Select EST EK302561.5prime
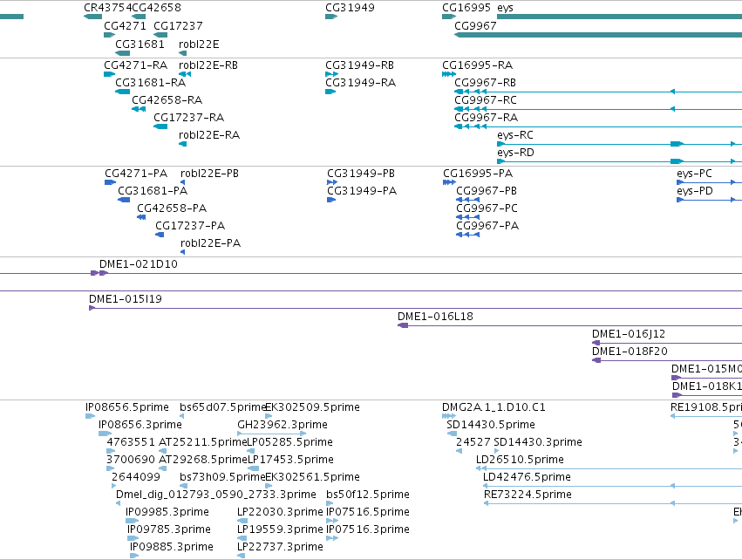The width and height of the screenshot is (742, 560). (312, 478)
